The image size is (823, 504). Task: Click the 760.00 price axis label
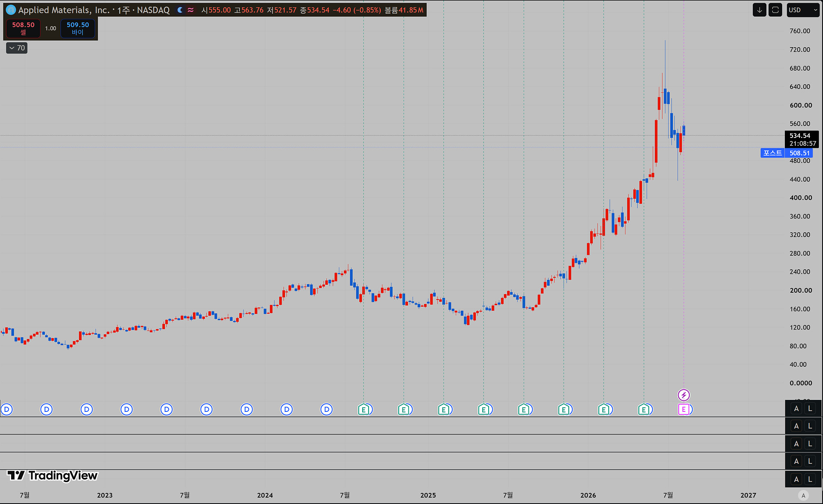point(800,31)
